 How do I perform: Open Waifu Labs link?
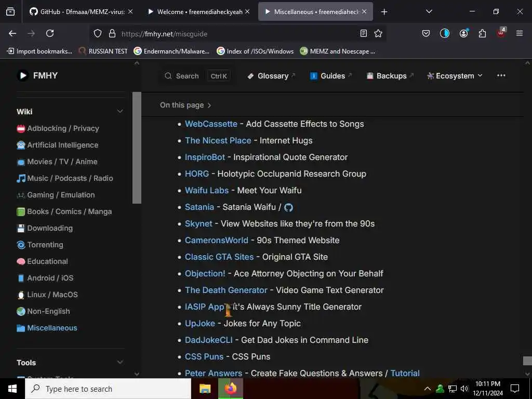207,190
